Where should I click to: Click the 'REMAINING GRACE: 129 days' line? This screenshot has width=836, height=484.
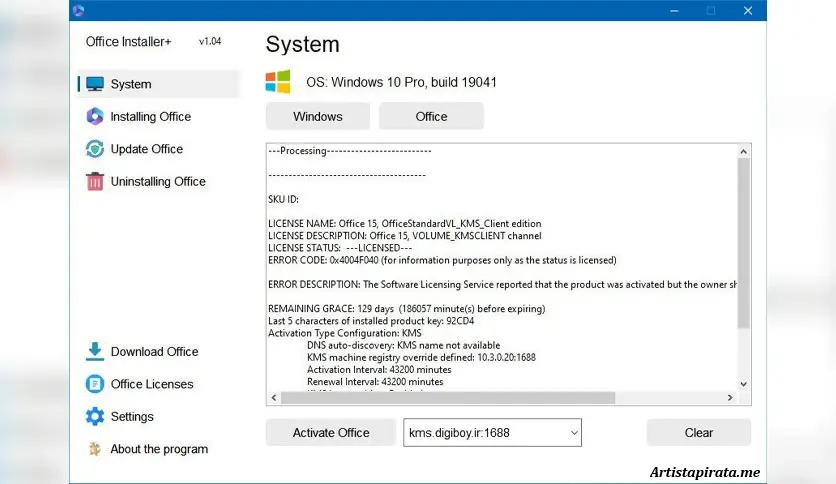pos(406,309)
